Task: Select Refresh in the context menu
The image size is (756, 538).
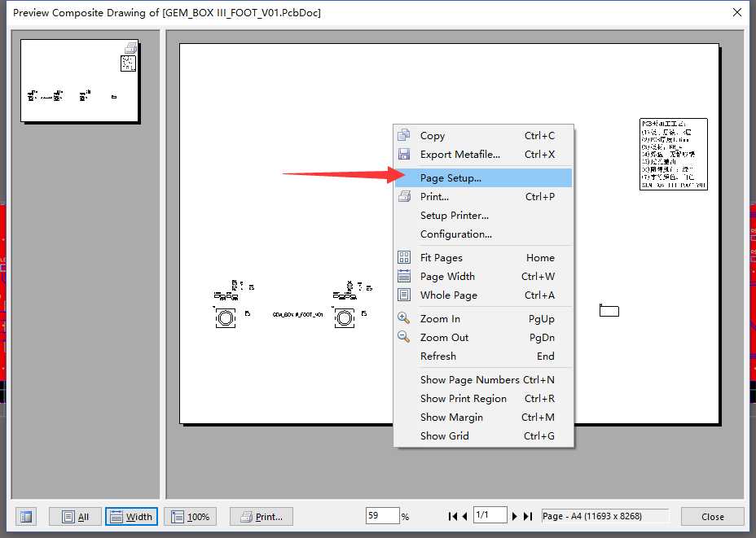Action: [x=483, y=356]
